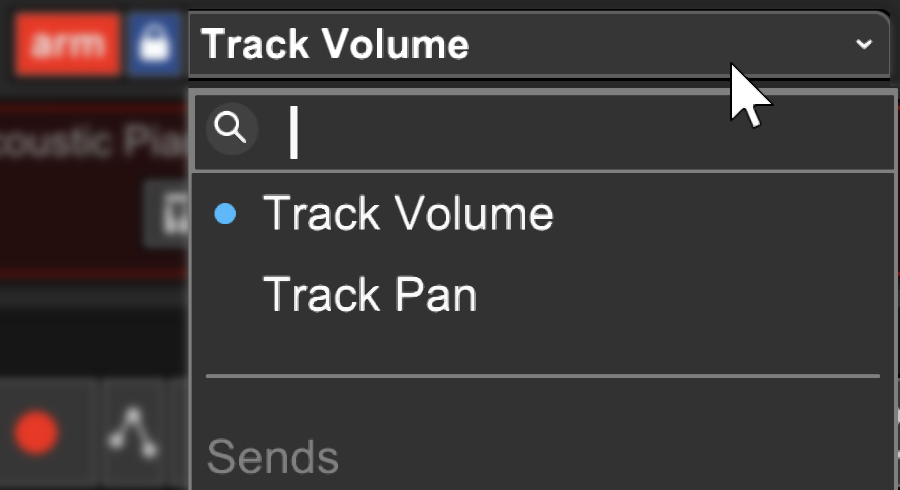This screenshot has height=490, width=900.
Task: Click the blue dot beside Track Volume
Action: pos(226,214)
